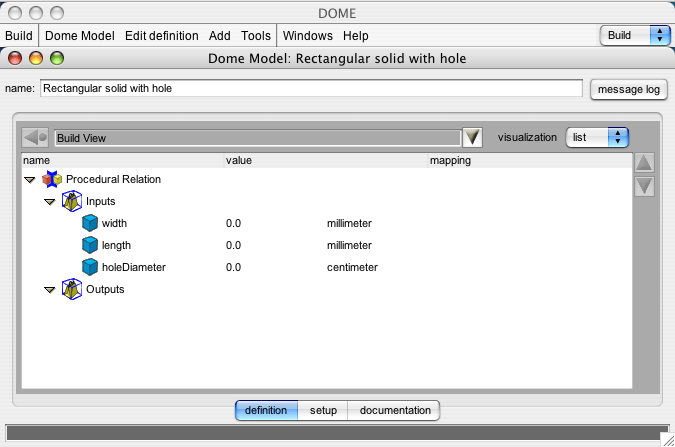Image resolution: width=675 pixels, height=447 pixels.
Task: Click the move-down arrow beside the table
Action: click(x=644, y=186)
